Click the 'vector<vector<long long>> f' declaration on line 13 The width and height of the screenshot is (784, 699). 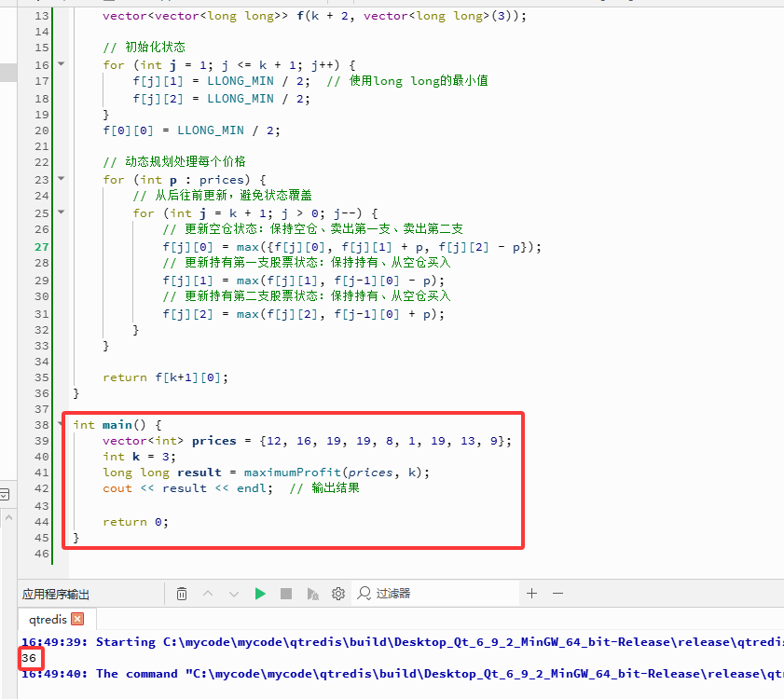[314, 16]
